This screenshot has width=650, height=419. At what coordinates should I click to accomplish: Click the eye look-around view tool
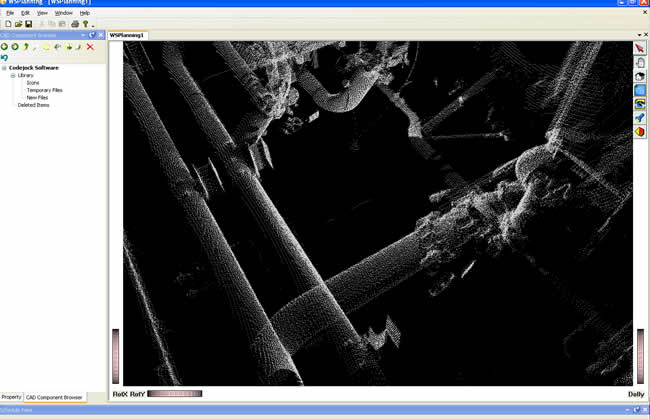pos(640,104)
